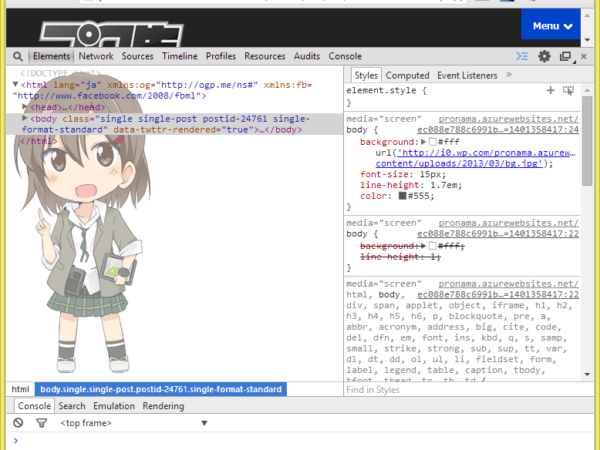600x450 pixels.
Task: Click struck-through line-height: 1 property
Action: pos(400,257)
